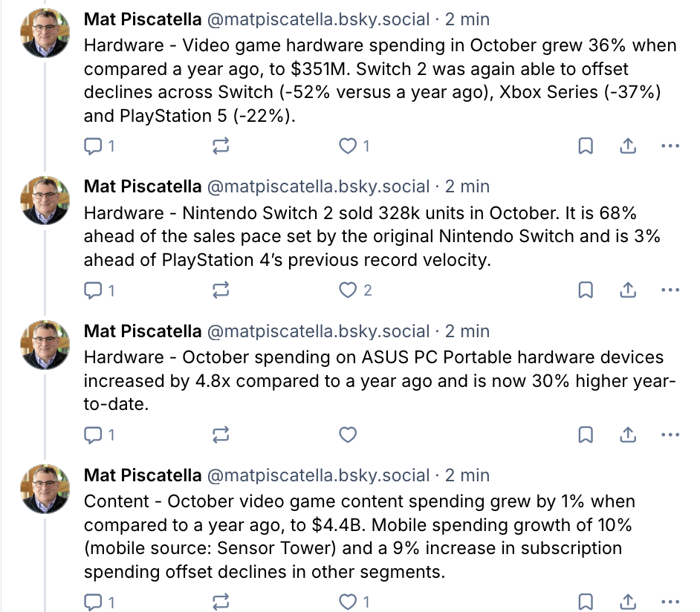Like the ASUS PC Portable hardware post
Screen dimensions: 700x612
pyautogui.click(x=348, y=434)
